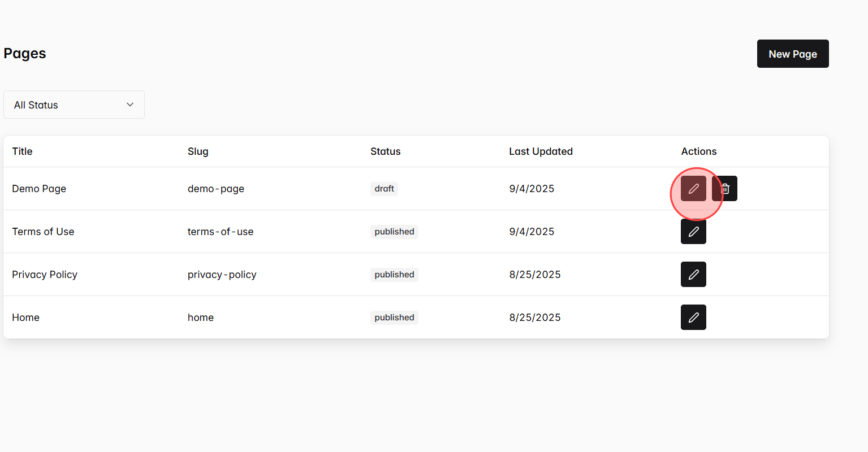Select the slug text privacy-policy

point(222,274)
